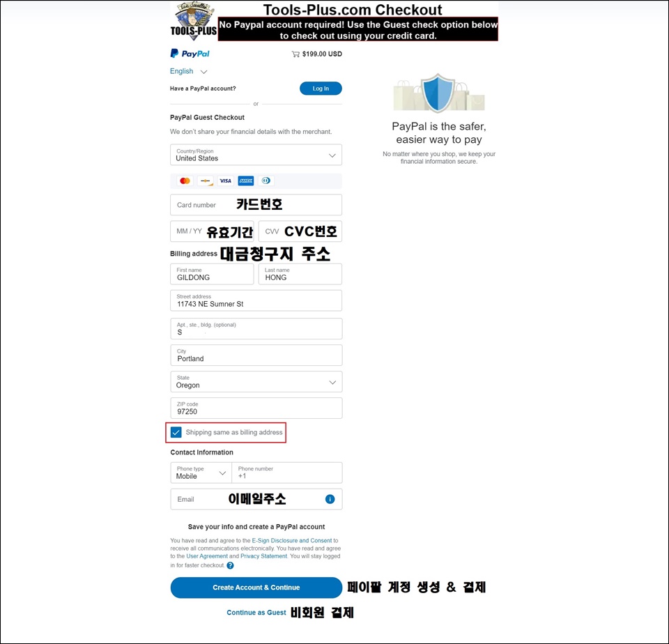
Task: Click the American Express card icon
Action: [x=246, y=181]
